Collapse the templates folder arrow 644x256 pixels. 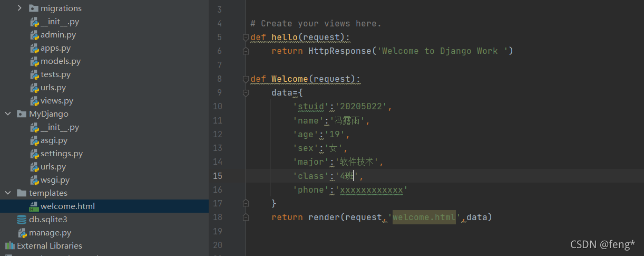[x=8, y=193]
